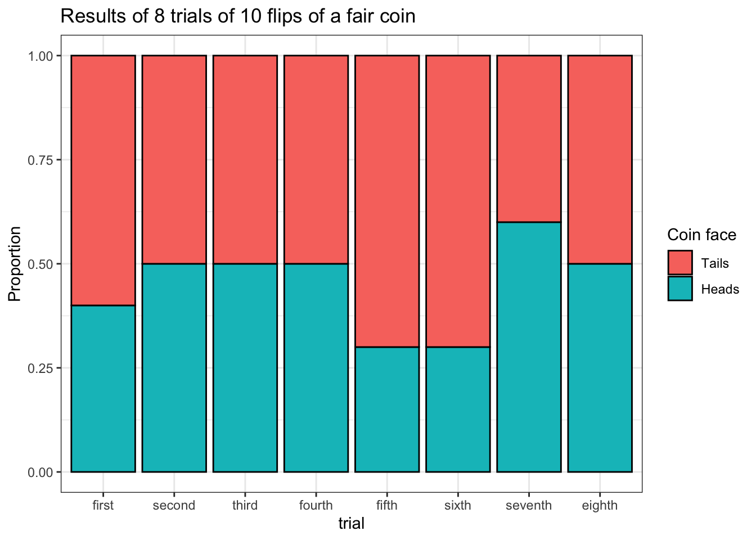756x540 pixels.
Task: Click the Tails legend color swatch
Action: 680,263
